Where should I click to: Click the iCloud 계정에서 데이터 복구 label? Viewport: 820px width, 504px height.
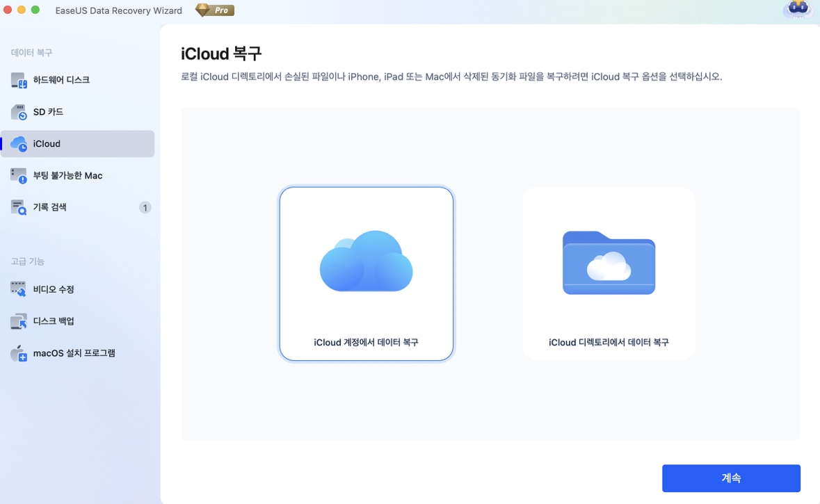pyautogui.click(x=366, y=343)
